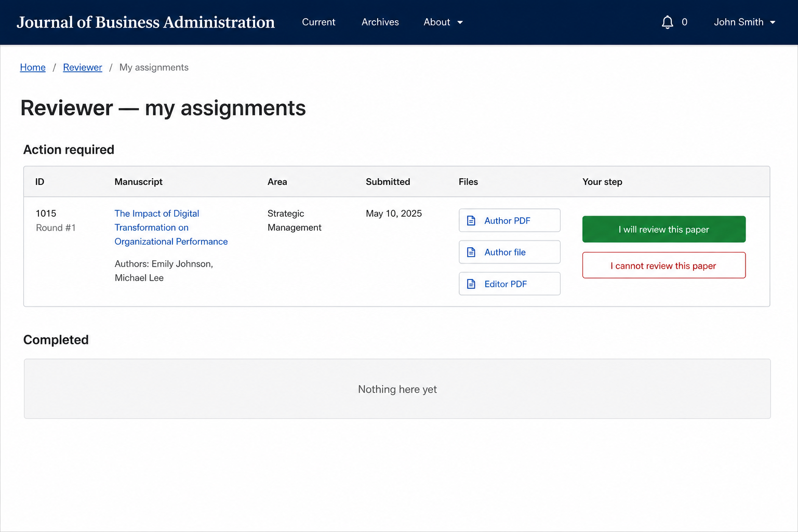The width and height of the screenshot is (798, 532).
Task: Decline with I cannot review this paper
Action: point(664,265)
